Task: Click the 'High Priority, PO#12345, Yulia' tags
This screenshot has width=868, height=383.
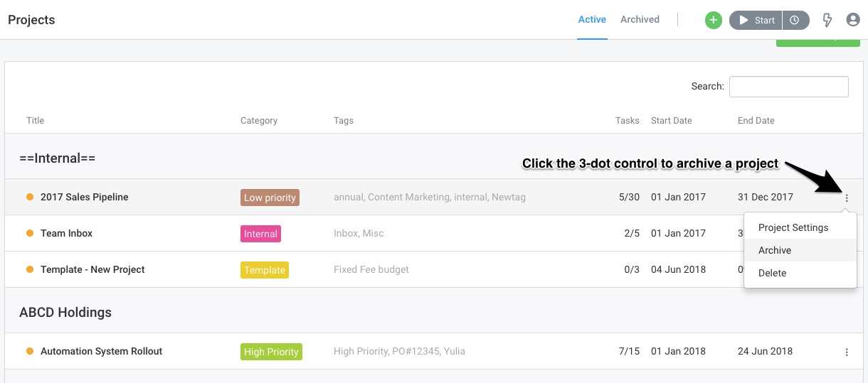Action: tap(399, 351)
